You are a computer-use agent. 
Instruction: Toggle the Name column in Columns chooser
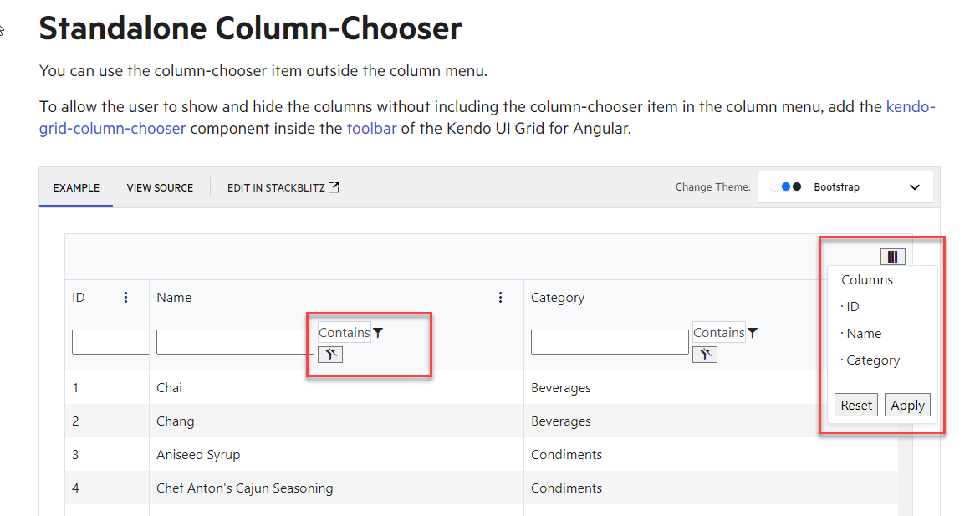point(863,334)
